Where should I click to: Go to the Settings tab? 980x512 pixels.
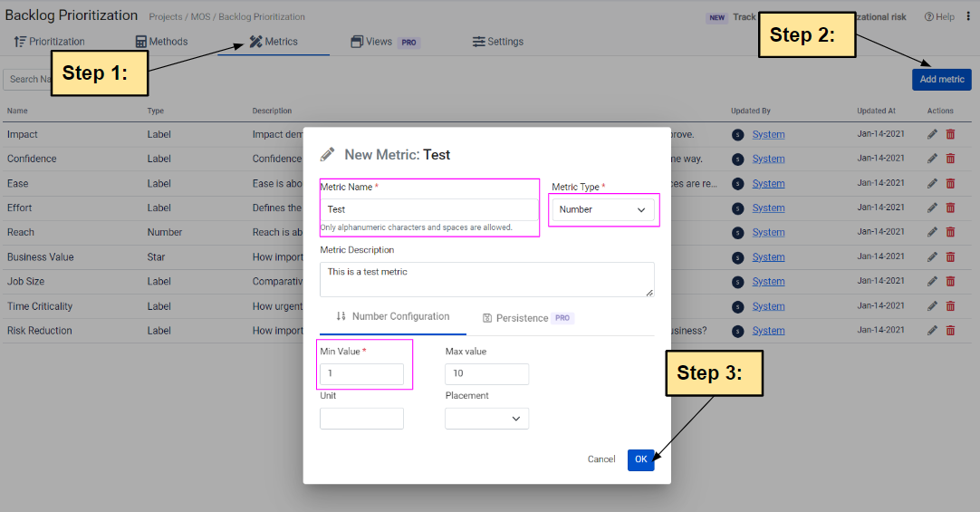(x=498, y=42)
